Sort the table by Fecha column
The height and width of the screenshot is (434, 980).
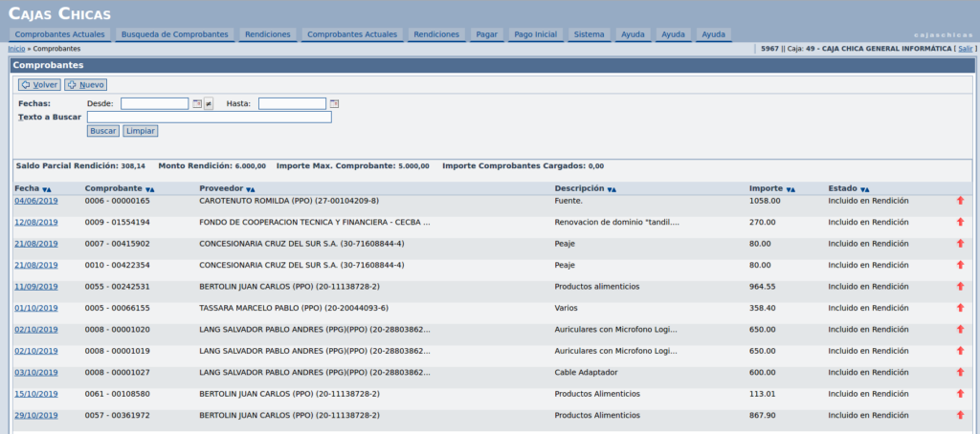[x=47, y=189]
